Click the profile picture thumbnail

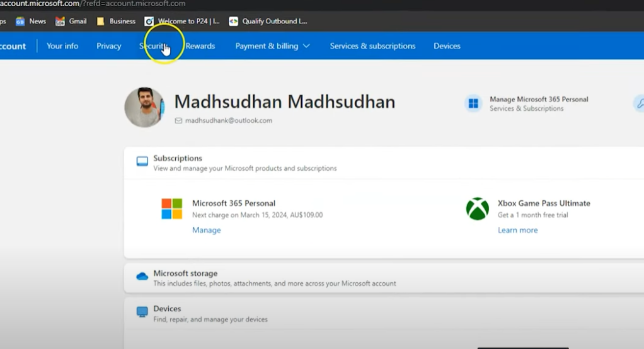point(144,107)
